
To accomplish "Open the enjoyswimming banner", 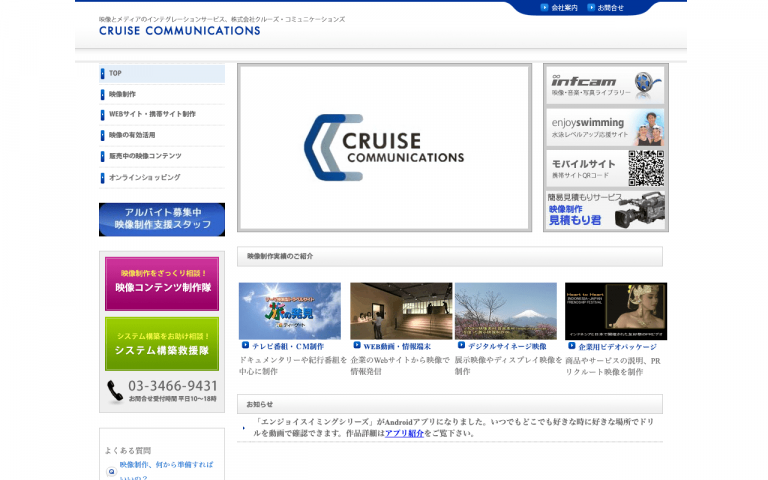I will [605, 127].
